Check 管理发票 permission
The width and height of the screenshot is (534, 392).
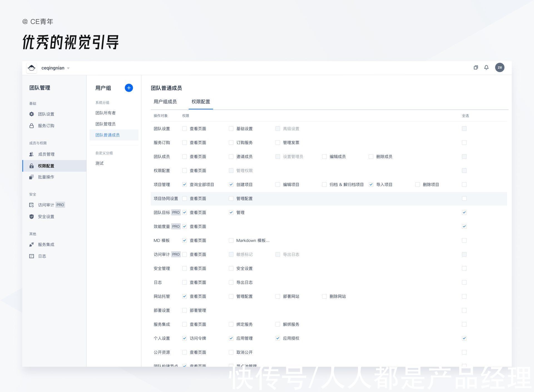(x=278, y=143)
